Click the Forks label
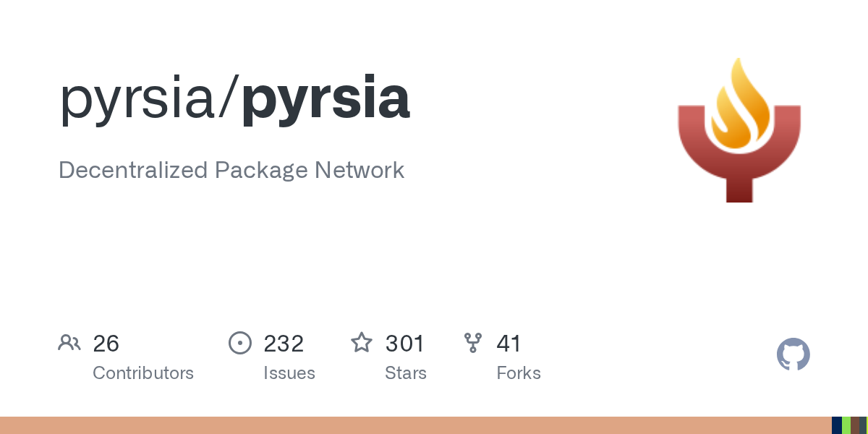Image resolution: width=868 pixels, height=434 pixels. click(519, 373)
